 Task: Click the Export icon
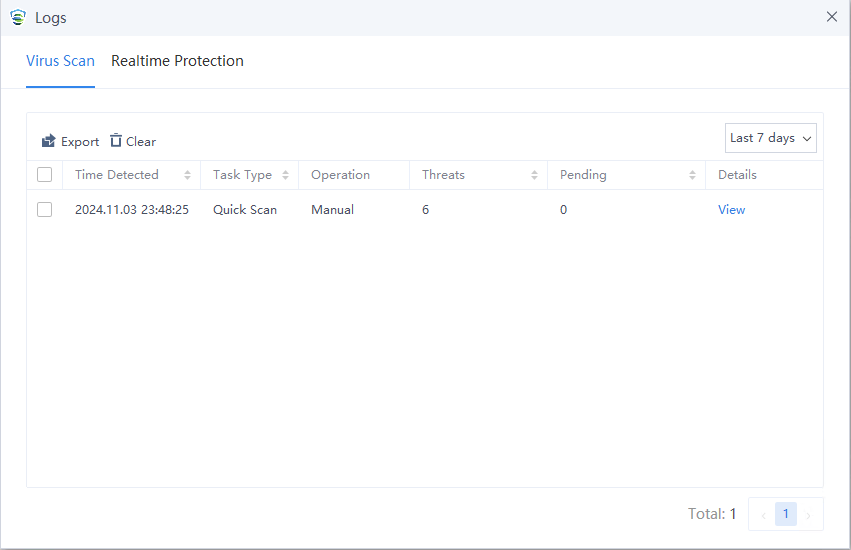[x=48, y=141]
